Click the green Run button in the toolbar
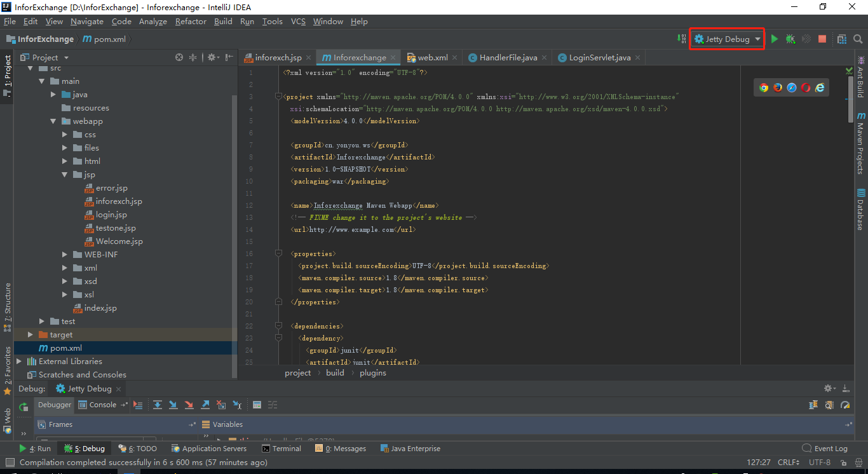This screenshot has height=474, width=868. (775, 39)
